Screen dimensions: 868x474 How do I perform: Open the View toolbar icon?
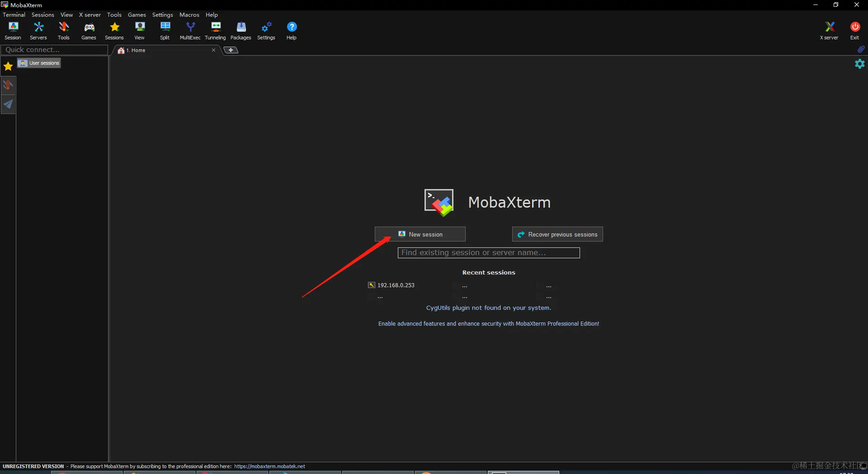tap(140, 31)
